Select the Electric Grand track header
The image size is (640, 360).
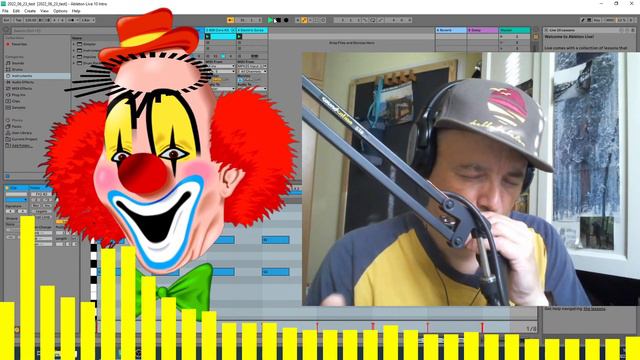click(252, 30)
